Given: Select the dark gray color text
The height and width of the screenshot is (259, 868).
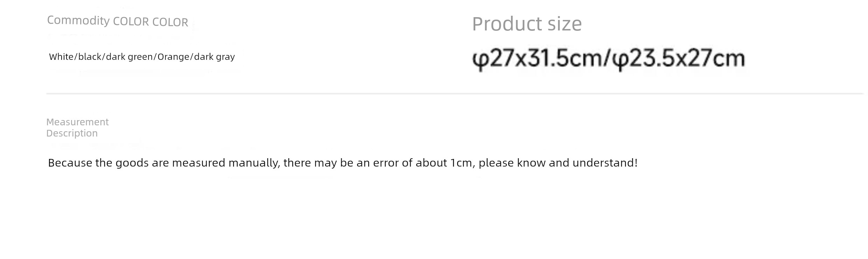Looking at the screenshot, I should (214, 57).
